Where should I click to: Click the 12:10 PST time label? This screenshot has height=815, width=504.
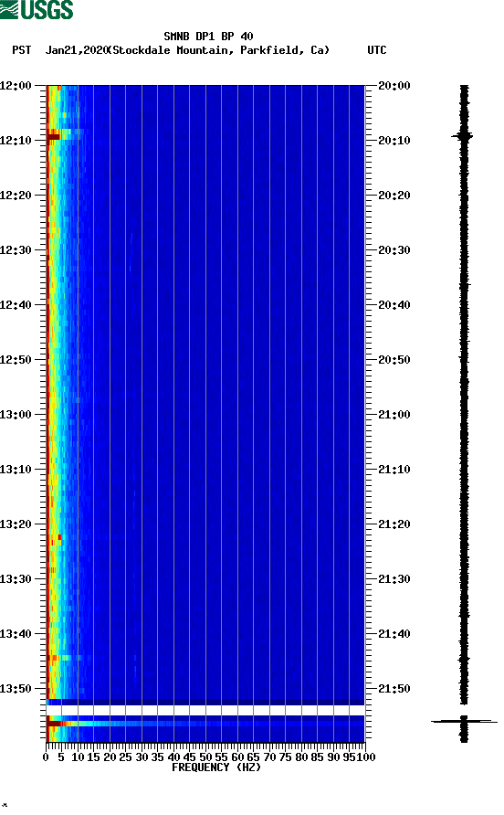coord(16,141)
